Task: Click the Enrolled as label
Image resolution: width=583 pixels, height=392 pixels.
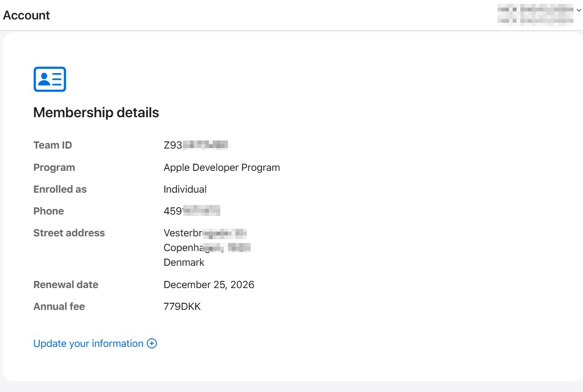Action: click(x=60, y=189)
